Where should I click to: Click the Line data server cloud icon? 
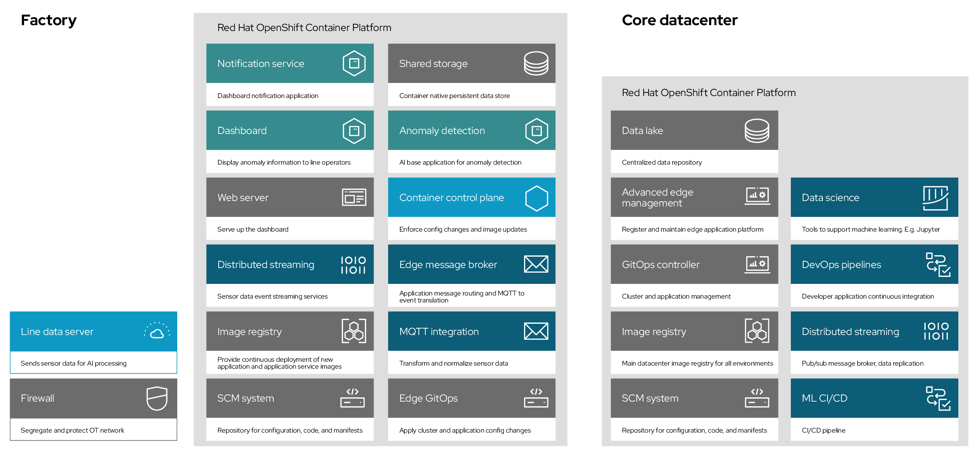[x=157, y=331]
